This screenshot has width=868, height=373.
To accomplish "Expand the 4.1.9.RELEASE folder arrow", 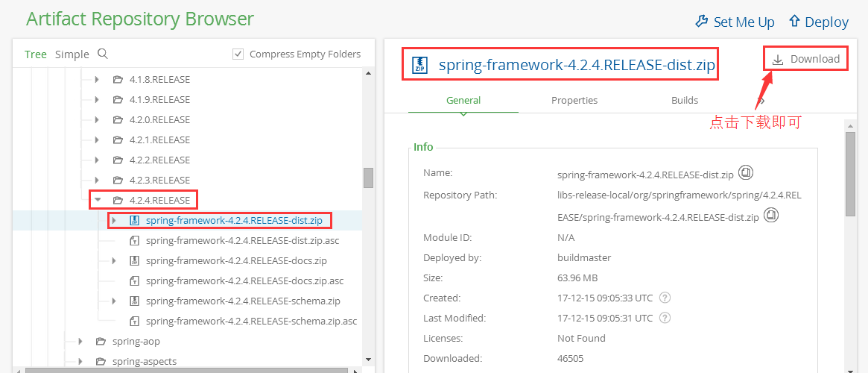I will point(97,100).
